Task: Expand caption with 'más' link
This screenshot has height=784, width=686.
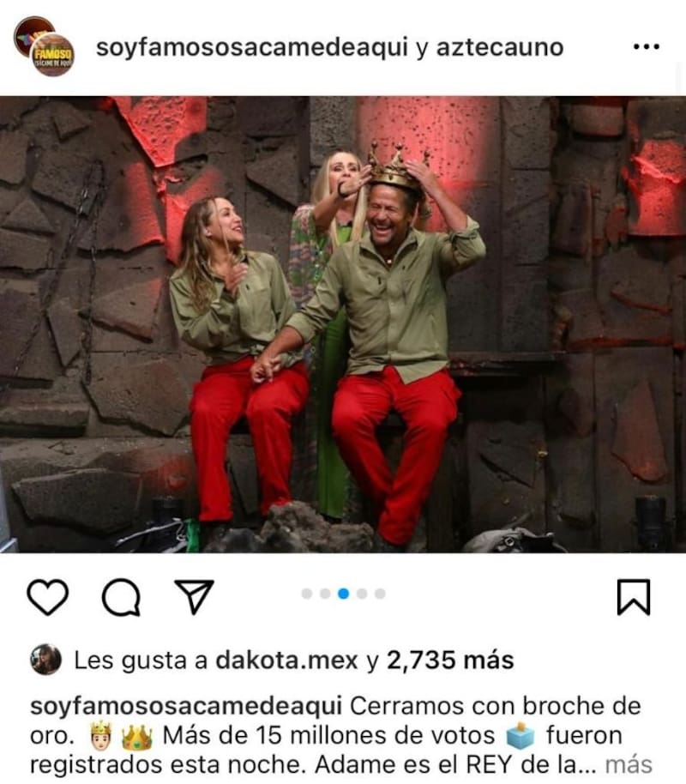Action: click(x=629, y=764)
